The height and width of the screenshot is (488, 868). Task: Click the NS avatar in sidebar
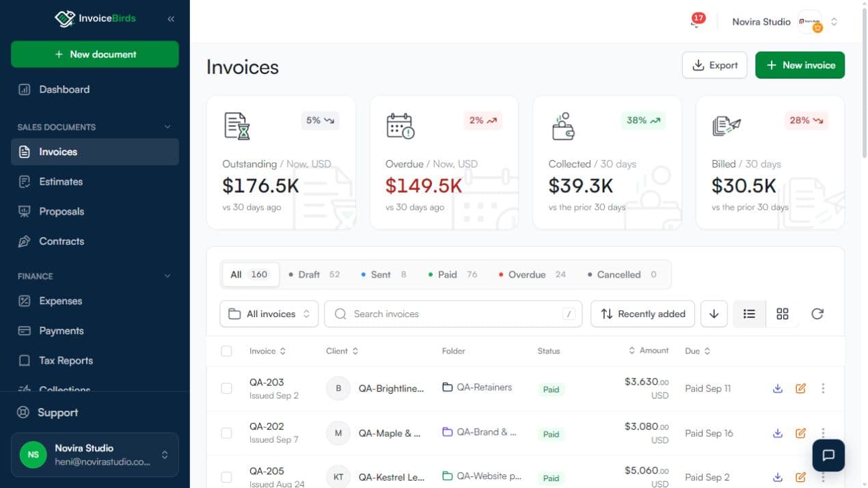(33, 455)
